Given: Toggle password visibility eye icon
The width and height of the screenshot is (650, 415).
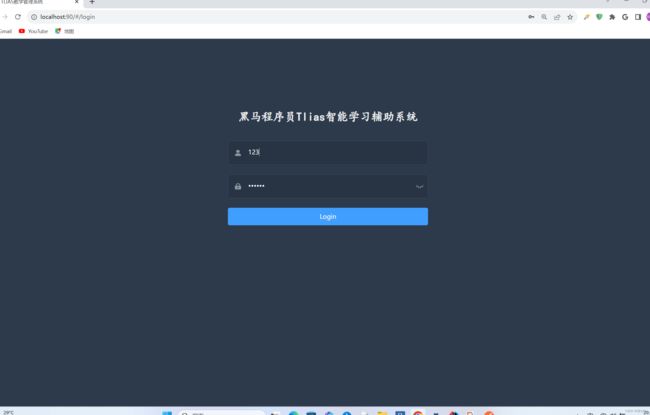Looking at the screenshot, I should pos(419,187).
